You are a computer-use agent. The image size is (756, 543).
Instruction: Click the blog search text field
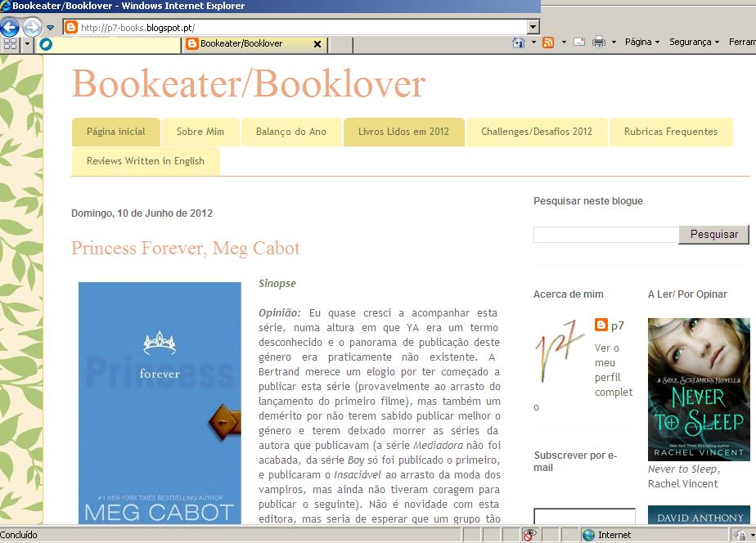pyautogui.click(x=605, y=235)
